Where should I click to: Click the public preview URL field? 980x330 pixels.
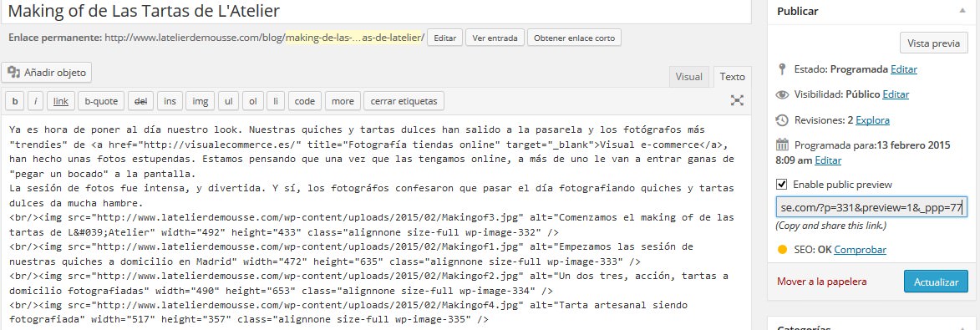871,206
